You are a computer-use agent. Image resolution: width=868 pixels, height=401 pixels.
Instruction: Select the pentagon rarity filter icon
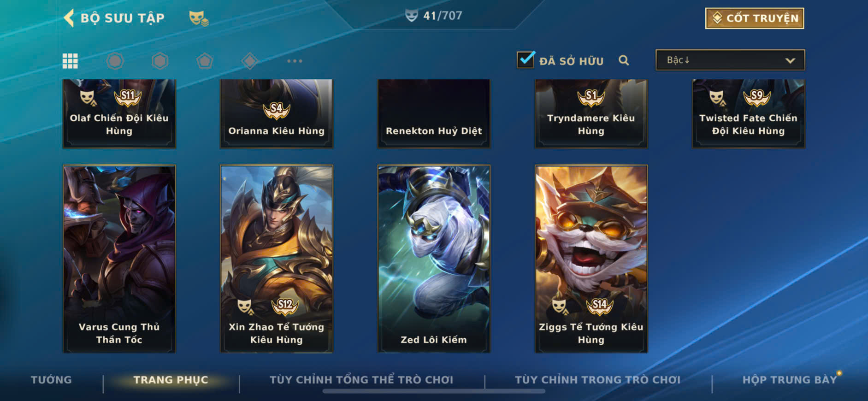click(x=205, y=61)
